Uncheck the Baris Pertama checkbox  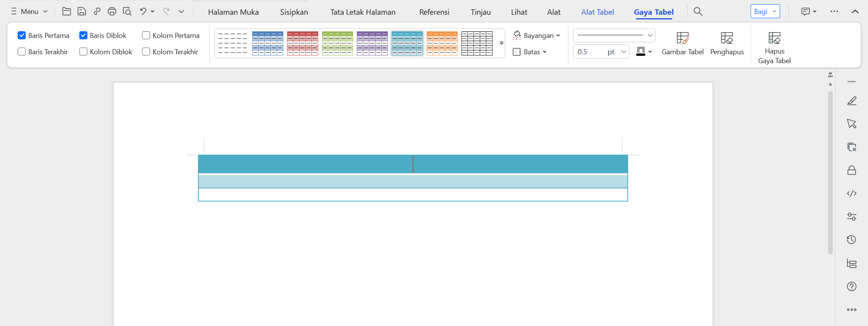point(22,36)
